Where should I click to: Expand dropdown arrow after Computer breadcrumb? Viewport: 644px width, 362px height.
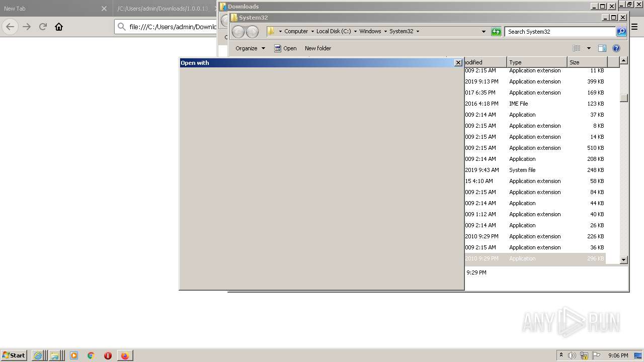pyautogui.click(x=312, y=31)
